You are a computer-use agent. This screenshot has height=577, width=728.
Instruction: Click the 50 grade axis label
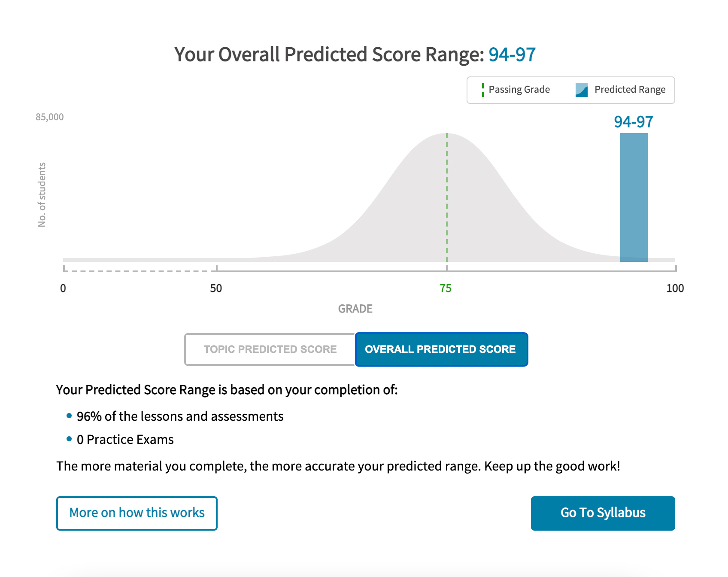point(216,288)
